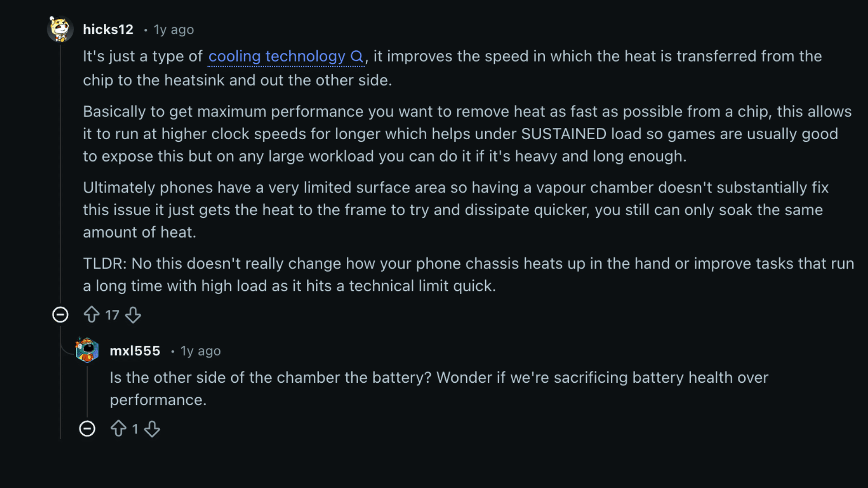The width and height of the screenshot is (868, 488).
Task: Upvote mxl555's reply
Action: [119, 428]
